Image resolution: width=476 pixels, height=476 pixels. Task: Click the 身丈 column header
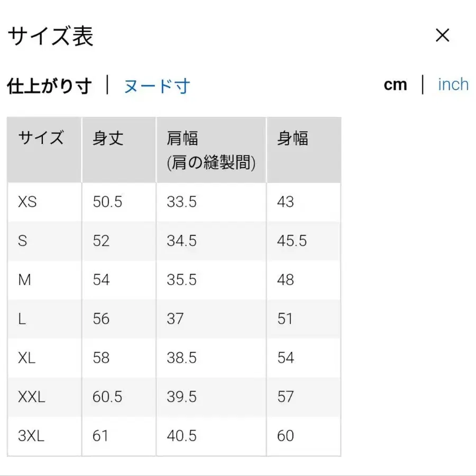click(x=106, y=138)
